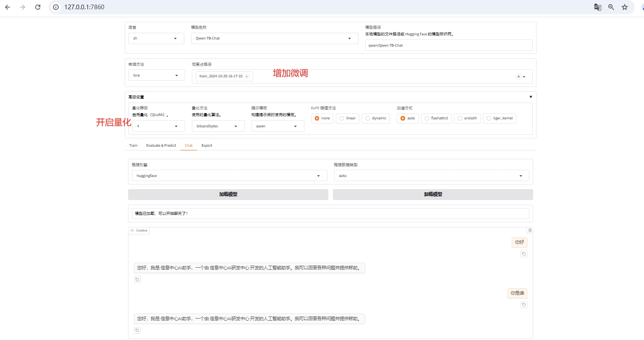Clear the chatbot history with trash icon
The height and width of the screenshot is (340, 644).
530,230
